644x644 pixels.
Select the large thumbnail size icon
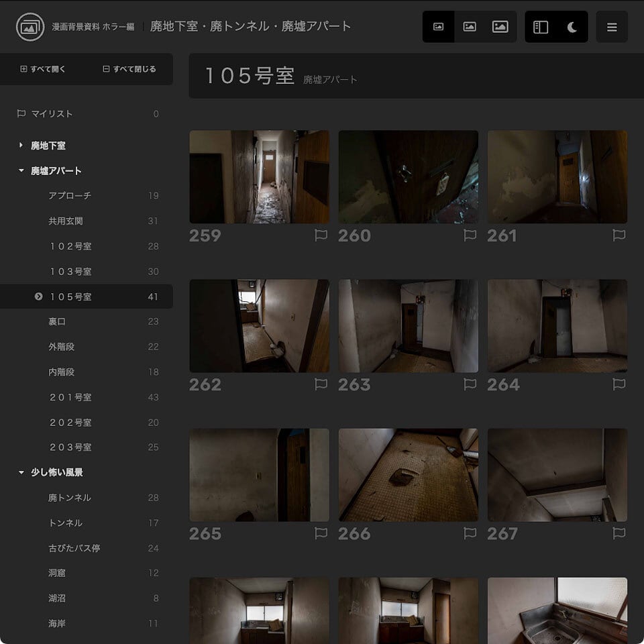[x=500, y=27]
